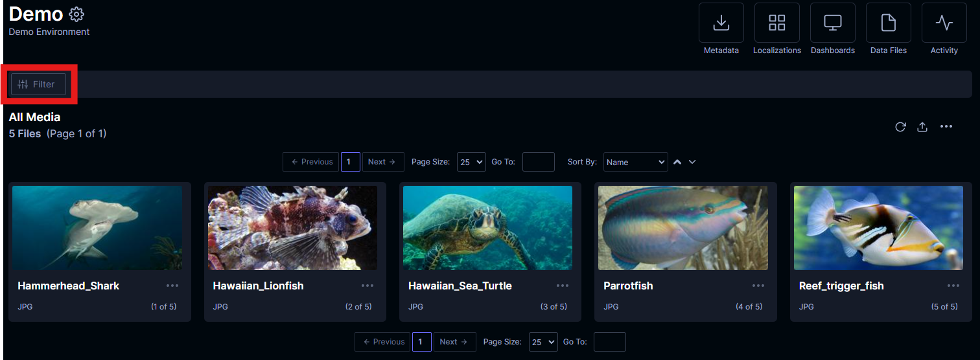Viewport: 980px width, 360px height.
Task: Open bottom Page Size dropdown
Action: [x=543, y=342]
